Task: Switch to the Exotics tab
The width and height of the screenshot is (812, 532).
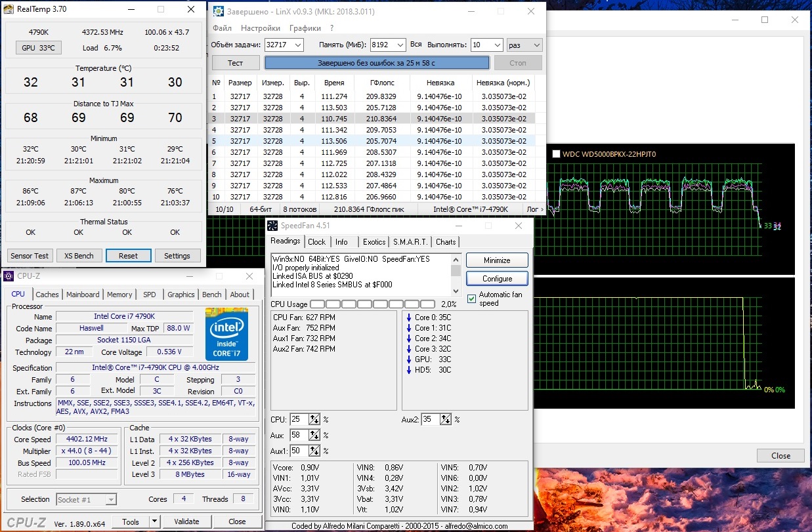Action: click(374, 242)
